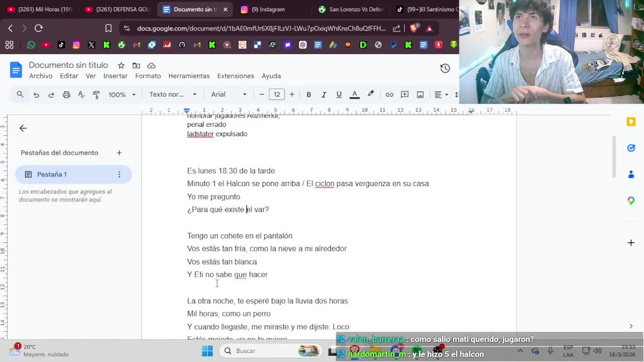Click the search menus magnifier icon

click(20, 95)
